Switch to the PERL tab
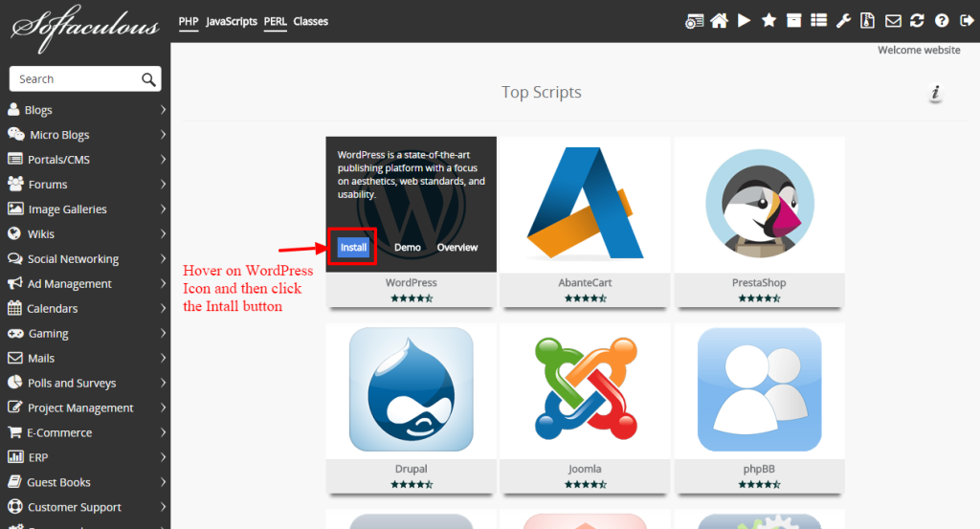The width and height of the screenshot is (980, 529). (275, 22)
